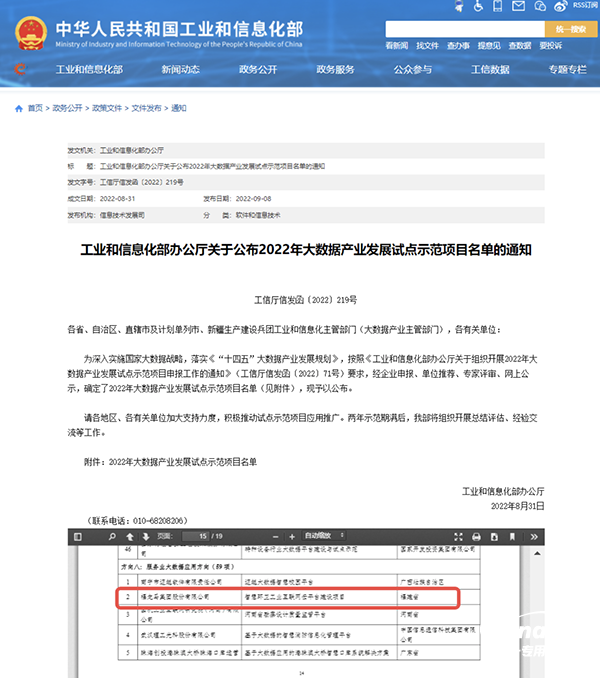Screen dimensions: 600x678
Task: Click 政策文件 breadcrumb link
Action: pyautogui.click(x=107, y=108)
